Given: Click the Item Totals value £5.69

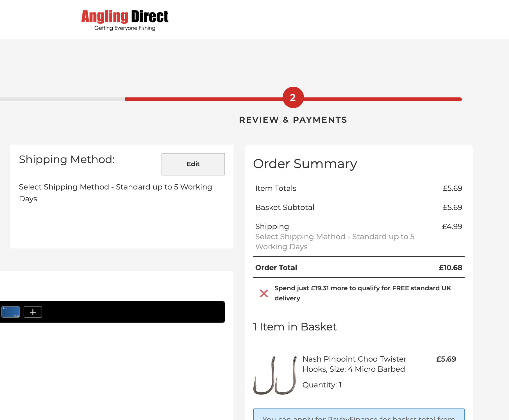Looking at the screenshot, I should click(x=452, y=188).
